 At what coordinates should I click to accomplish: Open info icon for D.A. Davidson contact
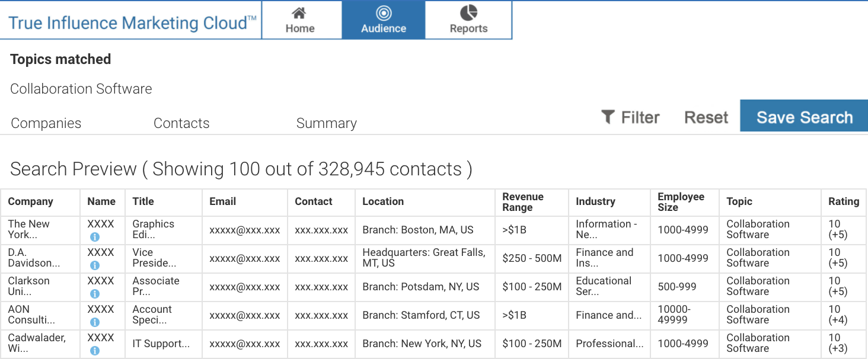95,265
